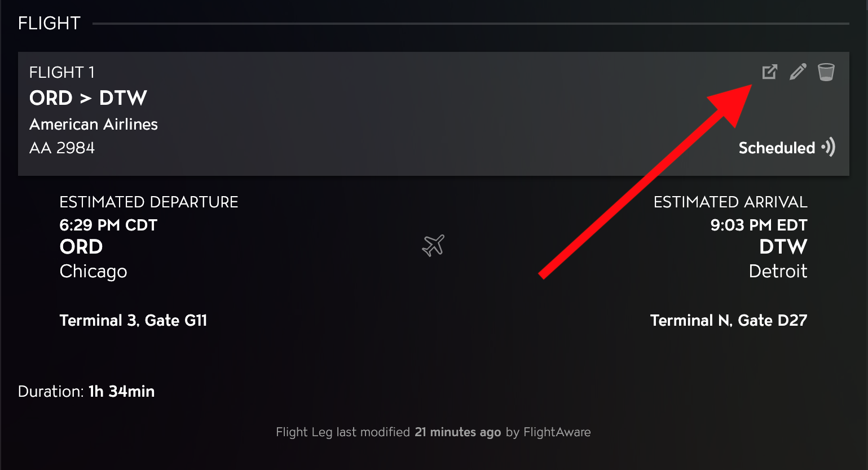Click arrival time 9:03 PM EDT
Screen dimensions: 868x470
tap(759, 225)
